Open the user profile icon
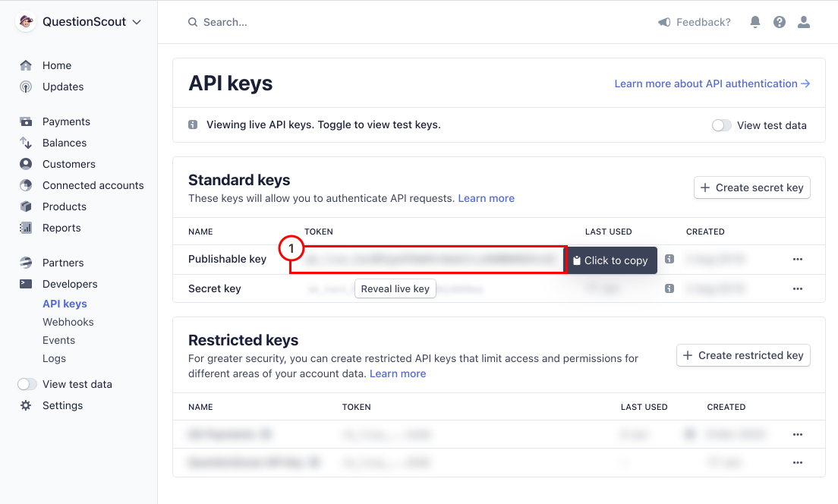838x504 pixels. [x=803, y=22]
